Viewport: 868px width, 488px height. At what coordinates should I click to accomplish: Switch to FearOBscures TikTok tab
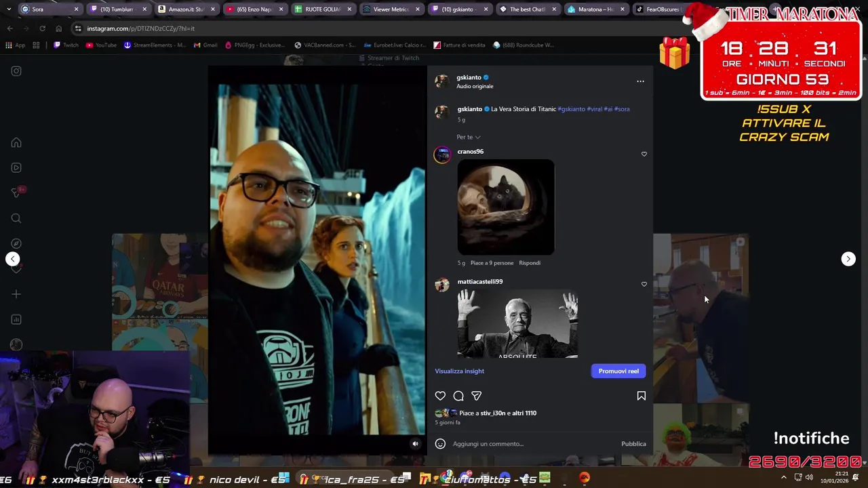658,9
